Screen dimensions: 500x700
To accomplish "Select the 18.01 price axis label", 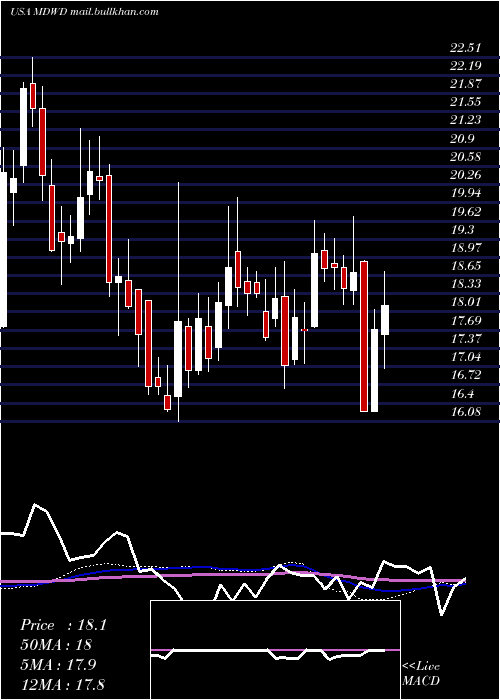I will [x=466, y=302].
